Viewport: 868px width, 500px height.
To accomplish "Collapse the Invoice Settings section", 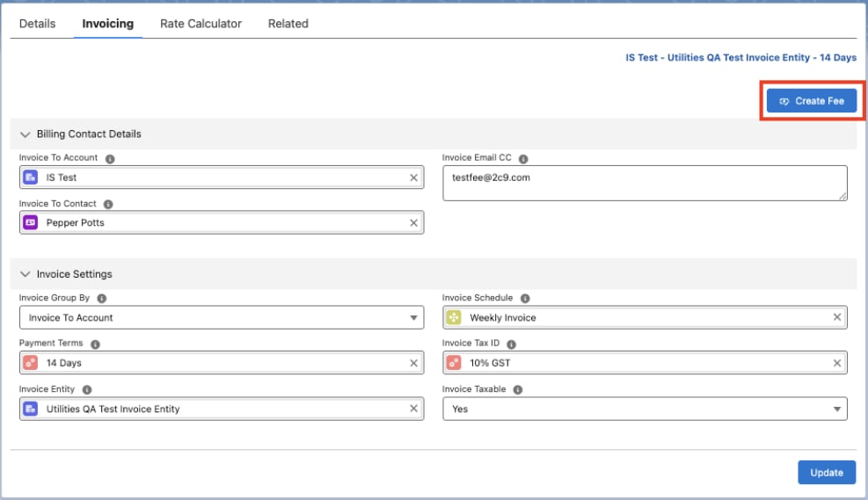I will (25, 274).
